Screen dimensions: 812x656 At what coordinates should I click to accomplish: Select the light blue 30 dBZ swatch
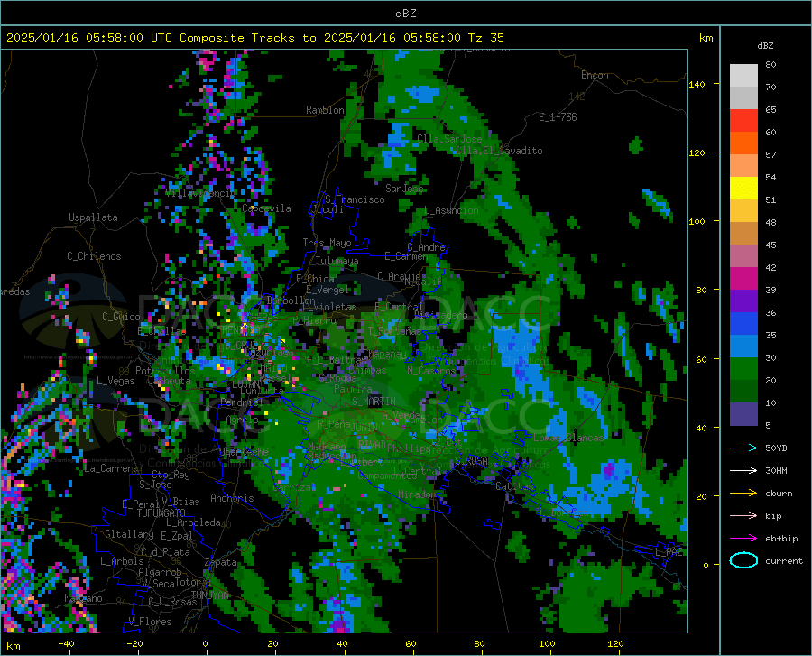[x=743, y=346]
